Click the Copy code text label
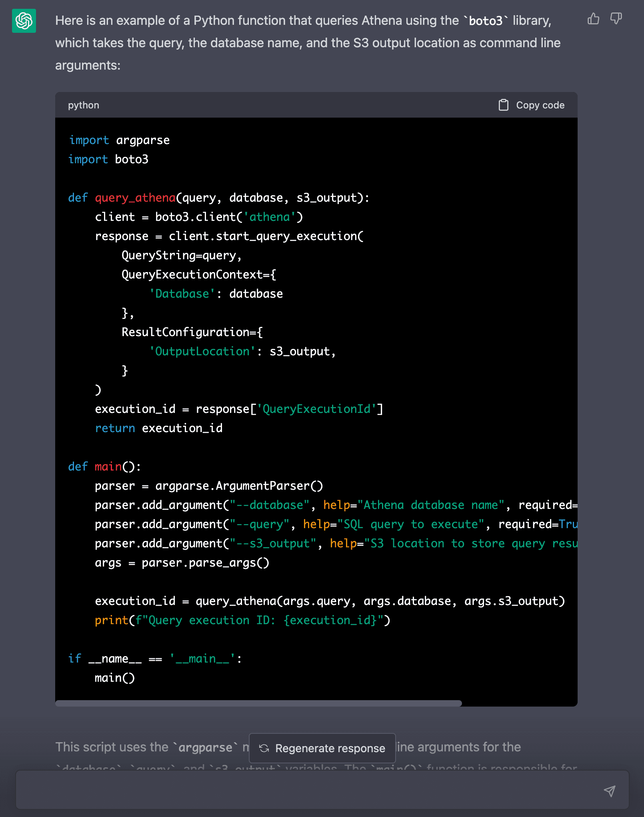The width and height of the screenshot is (644, 817). (540, 105)
